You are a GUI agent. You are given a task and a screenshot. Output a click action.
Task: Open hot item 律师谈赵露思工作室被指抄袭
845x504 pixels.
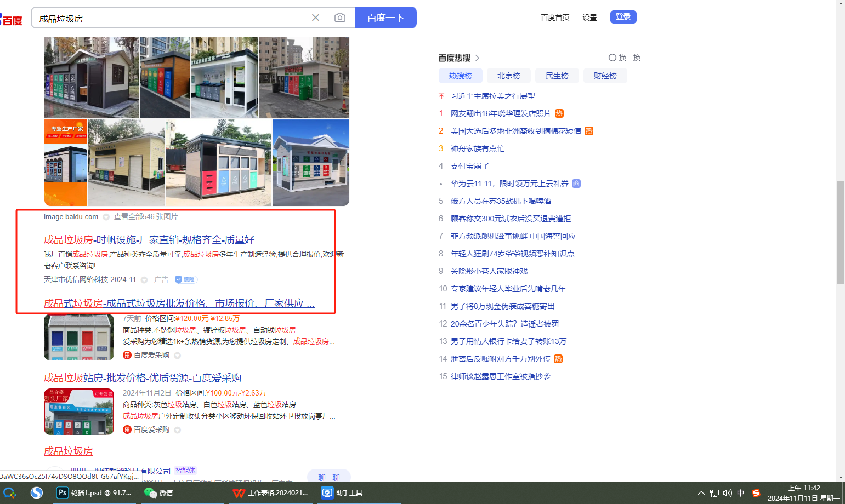[x=500, y=376]
